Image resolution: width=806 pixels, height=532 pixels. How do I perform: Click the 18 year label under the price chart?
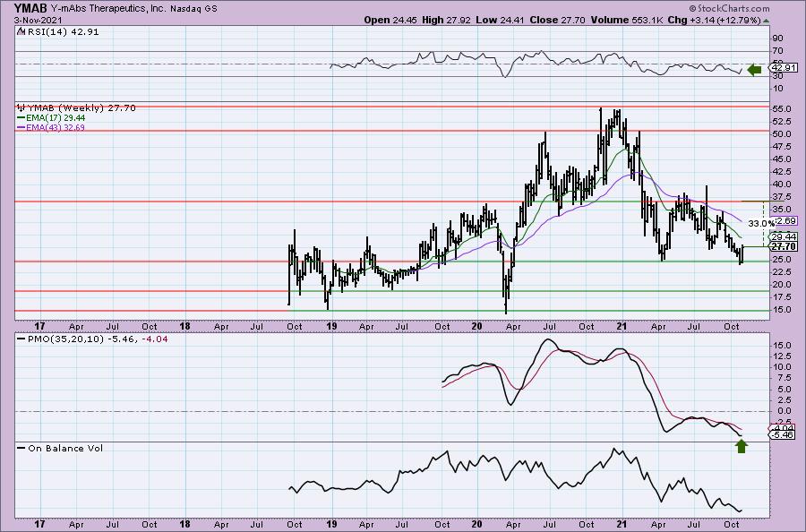click(185, 326)
